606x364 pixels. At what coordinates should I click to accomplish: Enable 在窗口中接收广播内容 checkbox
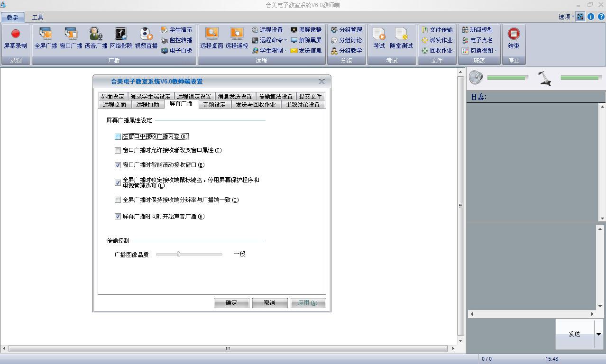point(118,136)
